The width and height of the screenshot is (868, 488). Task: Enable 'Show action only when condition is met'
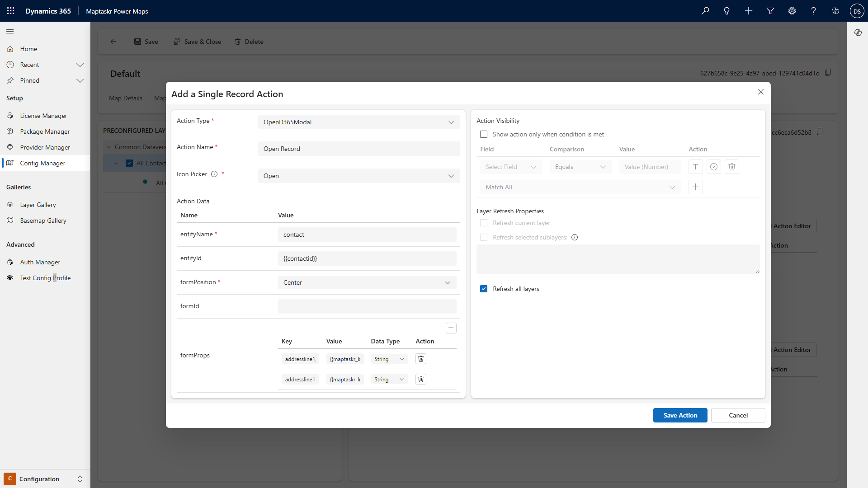click(484, 134)
